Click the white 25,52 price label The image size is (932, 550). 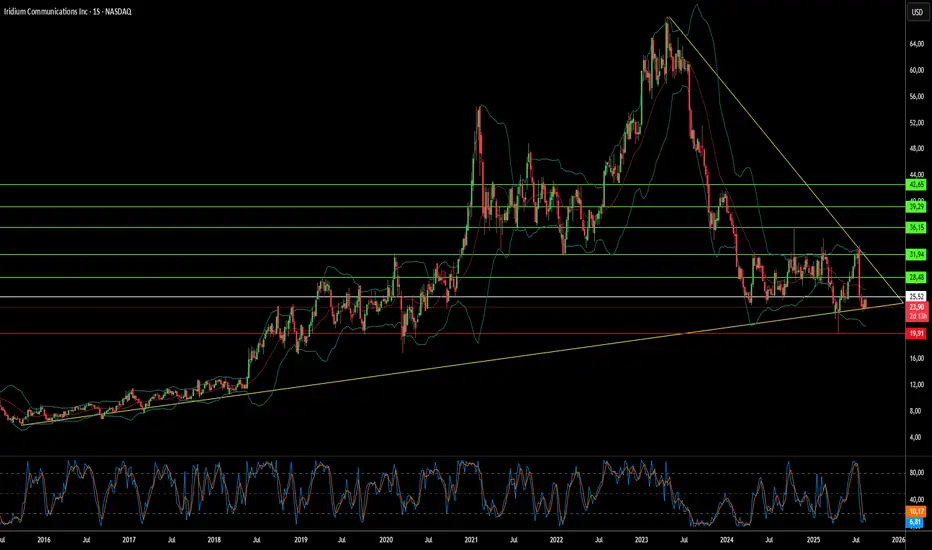point(915,297)
